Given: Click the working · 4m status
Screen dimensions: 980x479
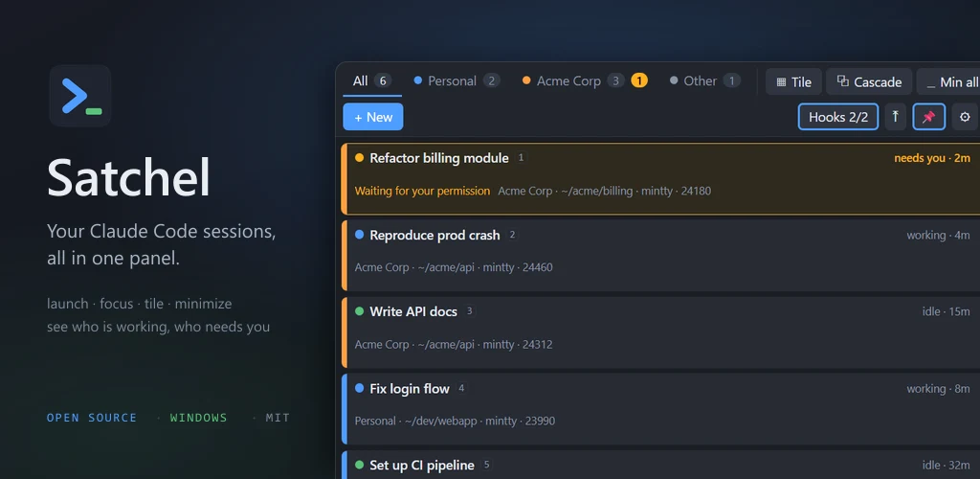Looking at the screenshot, I should (x=938, y=235).
